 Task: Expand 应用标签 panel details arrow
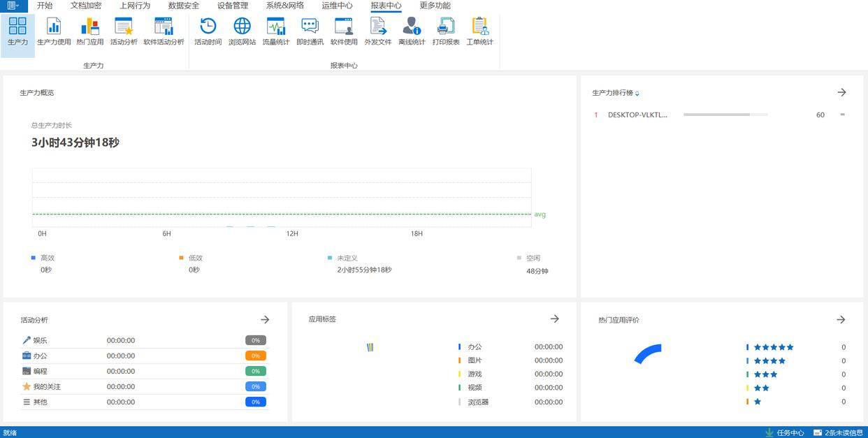(x=554, y=319)
